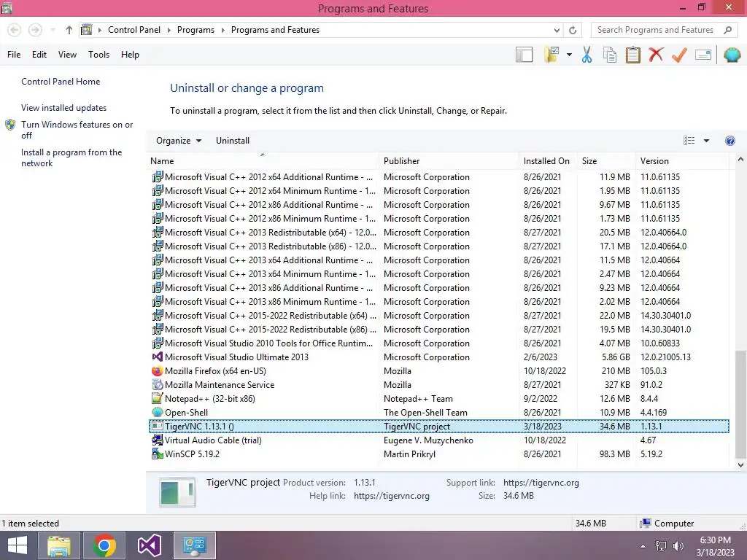Click the vertical scrollbar thumb
The width and height of the screenshot is (747, 560).
click(x=740, y=404)
